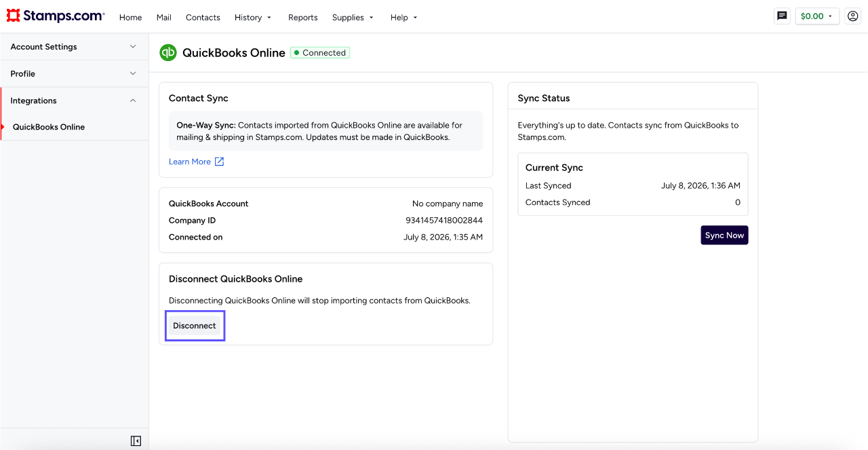The height and width of the screenshot is (450, 868).
Task: Open the $0.00 balance dropdown
Action: (x=817, y=16)
